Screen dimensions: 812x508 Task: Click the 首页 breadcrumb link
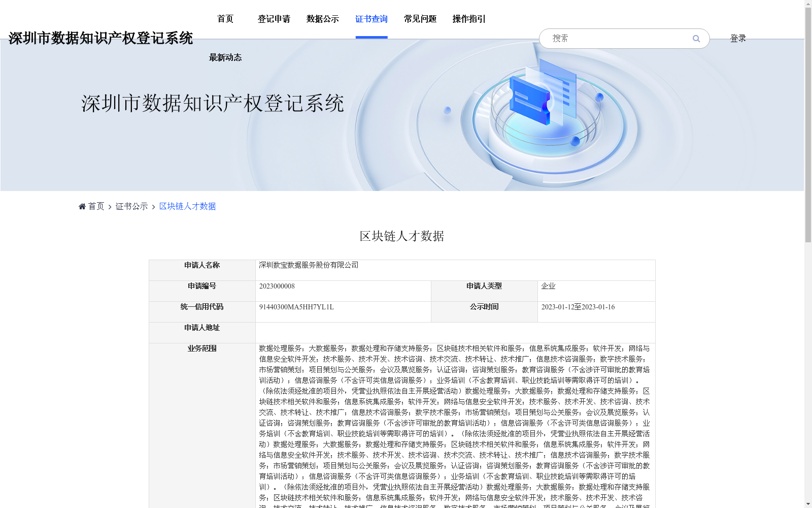(96, 206)
